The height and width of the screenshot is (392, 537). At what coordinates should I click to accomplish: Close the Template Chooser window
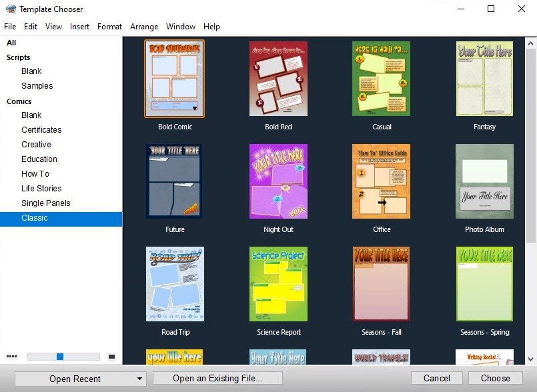[x=522, y=9]
